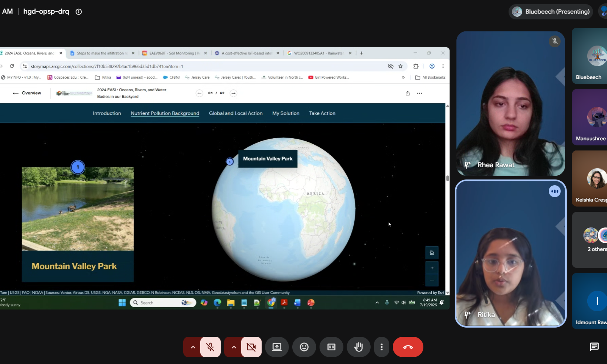Viewport: 607px width, 364px height.
Task: Toggle closed captions on
Action: pyautogui.click(x=331, y=347)
